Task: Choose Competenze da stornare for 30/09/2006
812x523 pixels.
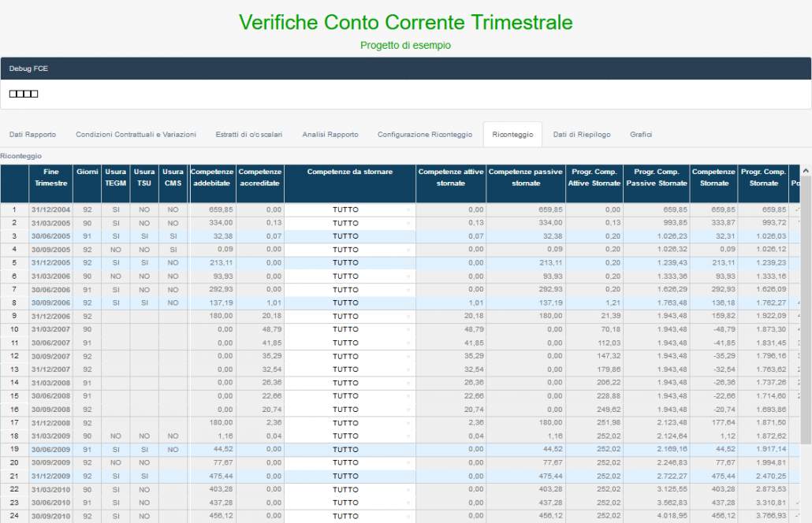Action: point(350,302)
